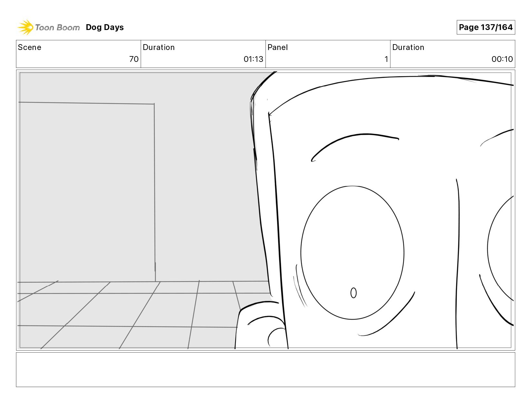Select the Dog Days project title
The image size is (532, 411).
point(105,27)
